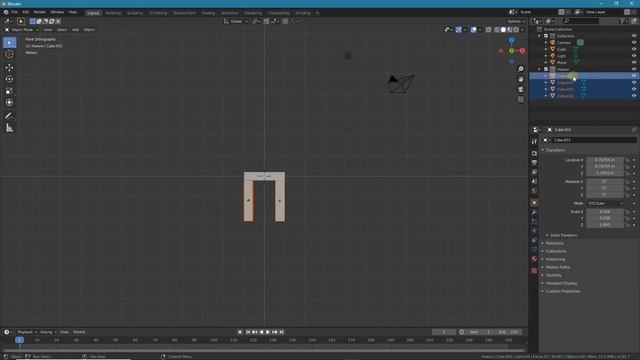Choose the Measure ruler tool
Viewport: 640px width, 360px height.
[9, 128]
